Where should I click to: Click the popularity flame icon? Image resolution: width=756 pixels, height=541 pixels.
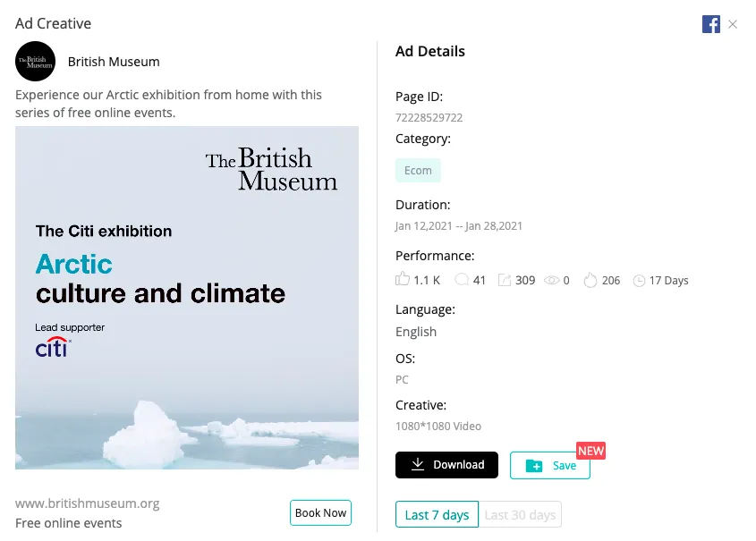click(590, 279)
